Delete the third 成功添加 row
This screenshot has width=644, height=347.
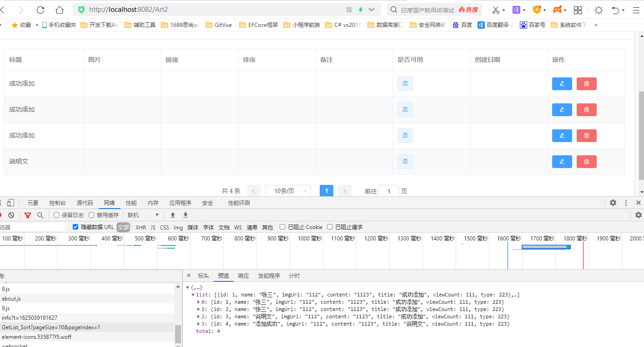click(x=587, y=136)
